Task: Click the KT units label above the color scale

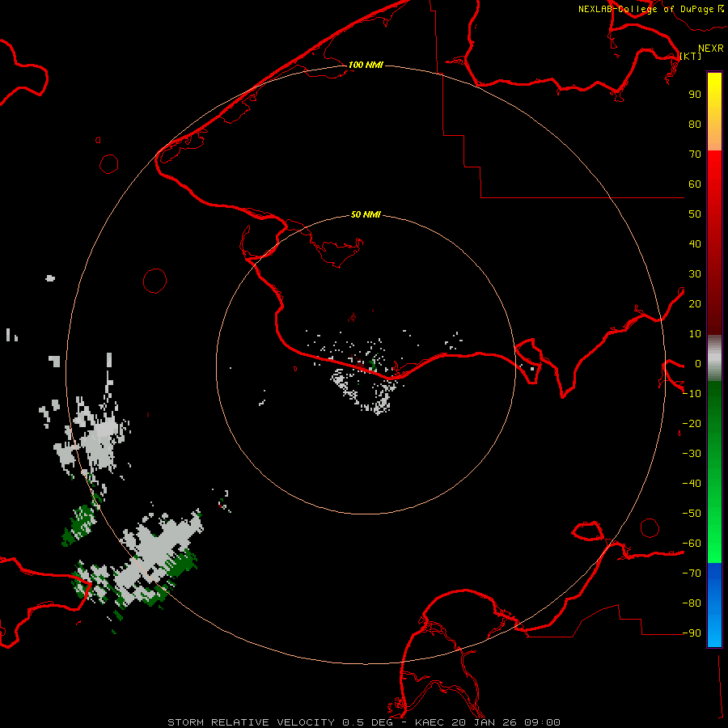Action: coord(691,56)
